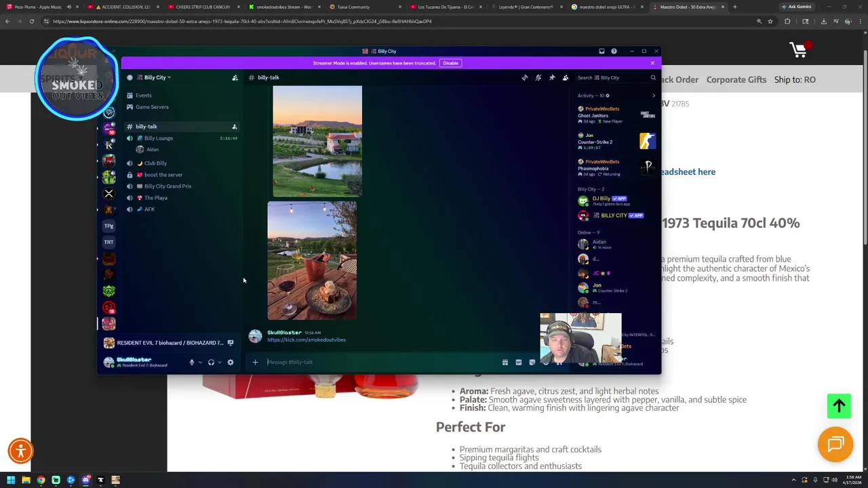Image resolution: width=868 pixels, height=488 pixels.
Task: Select the X logo server icon
Action: (x=108, y=194)
